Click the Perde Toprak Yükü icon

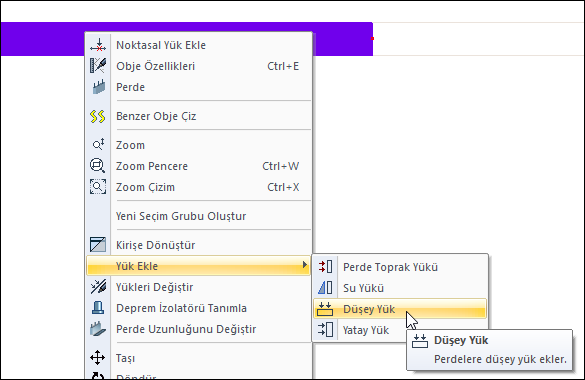pyautogui.click(x=325, y=267)
